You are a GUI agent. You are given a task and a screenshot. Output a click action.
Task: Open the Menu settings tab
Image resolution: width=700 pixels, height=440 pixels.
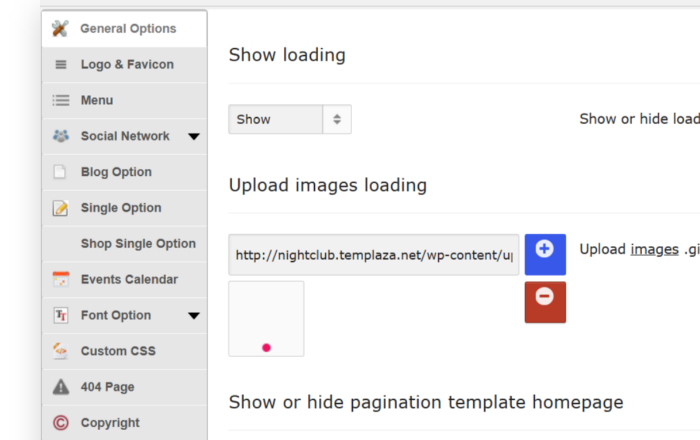point(124,100)
